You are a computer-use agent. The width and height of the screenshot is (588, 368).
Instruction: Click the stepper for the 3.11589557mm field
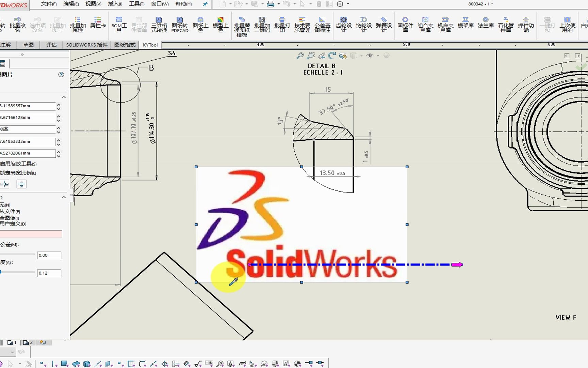(59, 107)
